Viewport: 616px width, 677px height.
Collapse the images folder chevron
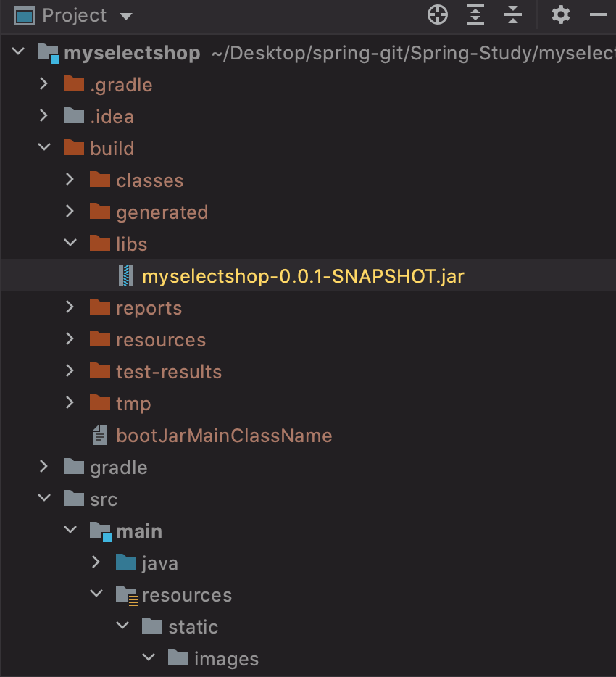[x=149, y=657]
